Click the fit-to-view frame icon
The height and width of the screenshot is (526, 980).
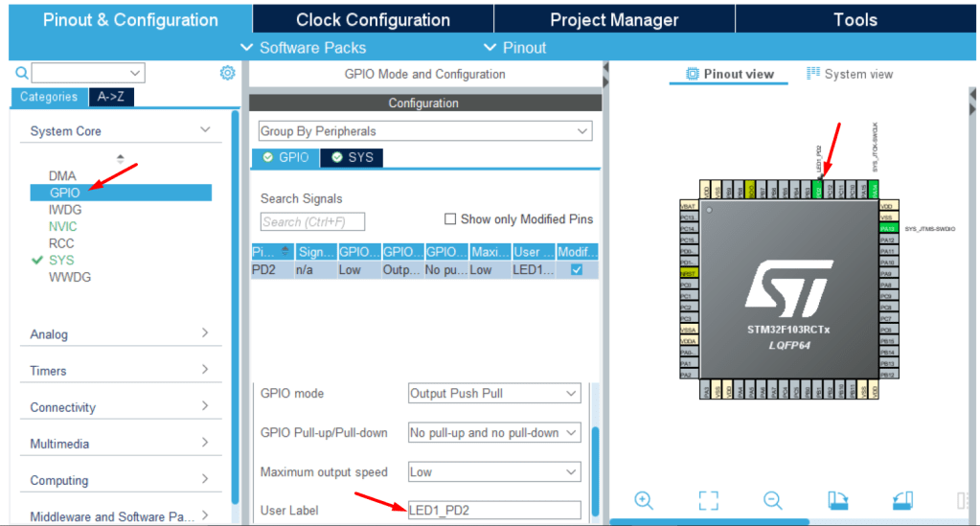click(x=708, y=500)
